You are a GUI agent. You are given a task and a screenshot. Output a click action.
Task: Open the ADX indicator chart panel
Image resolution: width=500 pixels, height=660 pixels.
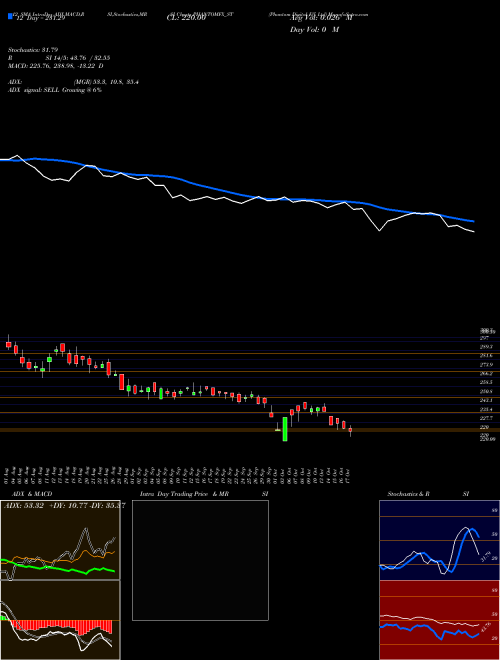[x=60, y=540]
